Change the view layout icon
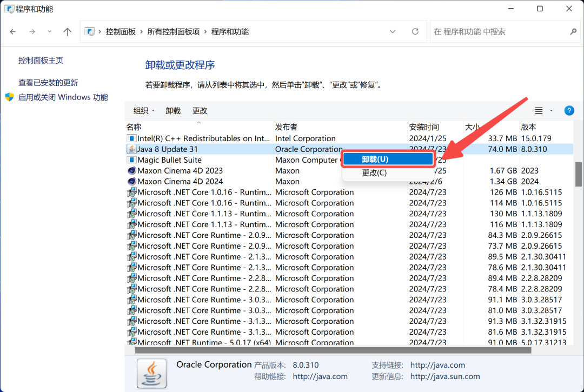Screen dimensions: 584x392 pyautogui.click(x=539, y=110)
